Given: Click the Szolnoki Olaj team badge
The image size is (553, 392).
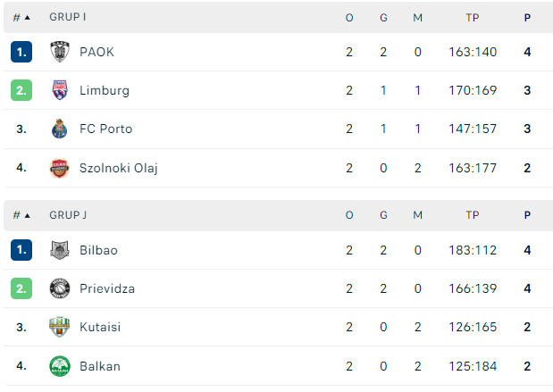Looking at the screenshot, I should pyautogui.click(x=59, y=168).
